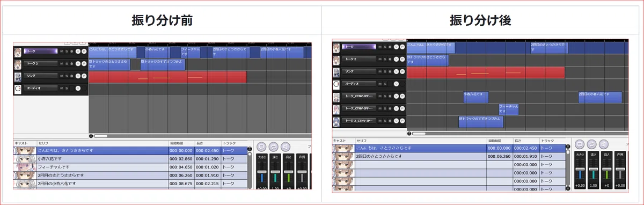Toggle V button on トーク track, 振り分け後 panel
644x205 pixels.
[x=396, y=47]
